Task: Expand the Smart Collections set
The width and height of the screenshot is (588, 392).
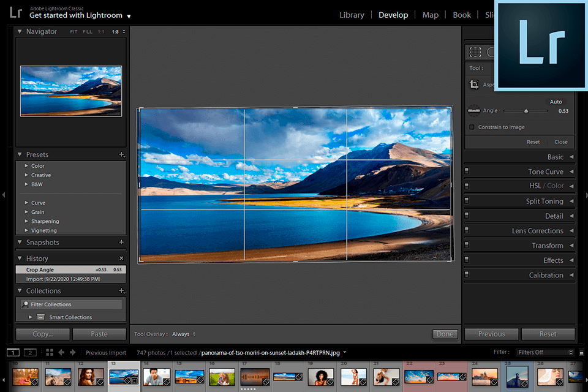Action: tap(31, 317)
